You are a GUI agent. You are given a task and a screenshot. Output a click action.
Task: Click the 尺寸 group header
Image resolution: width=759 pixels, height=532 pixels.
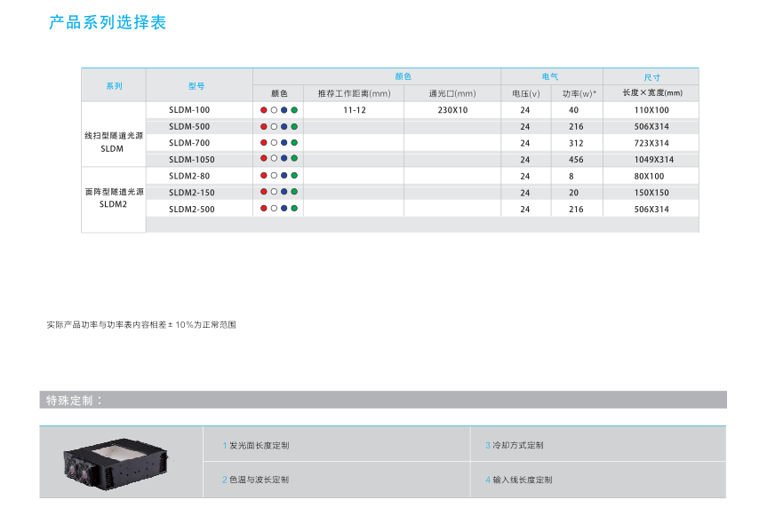(652, 77)
